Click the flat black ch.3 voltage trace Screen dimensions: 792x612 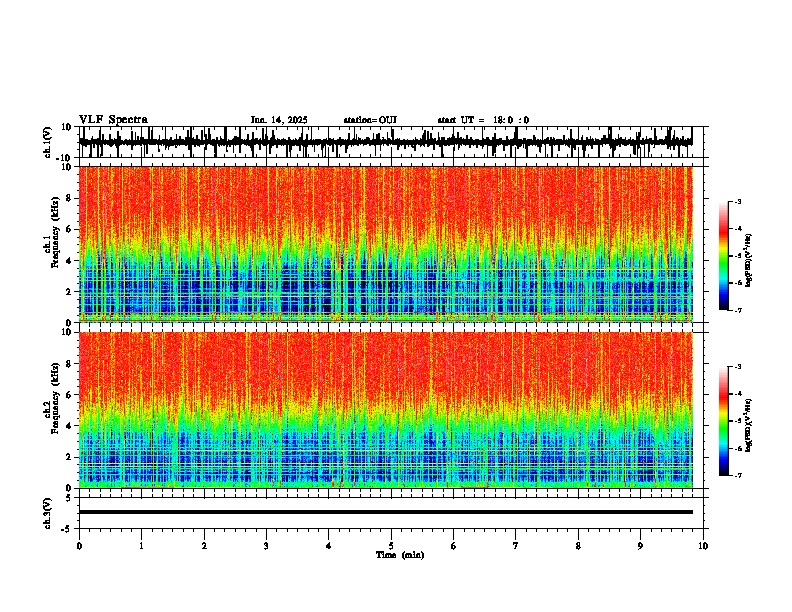385,512
